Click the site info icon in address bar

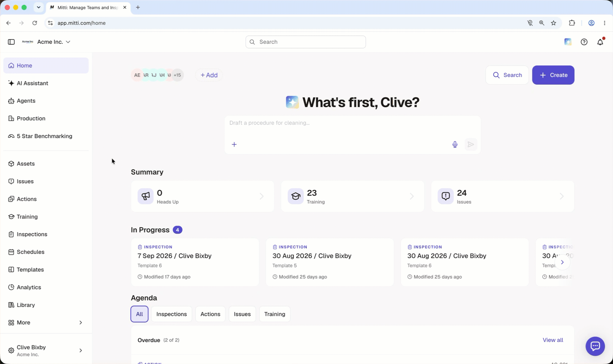(x=50, y=23)
